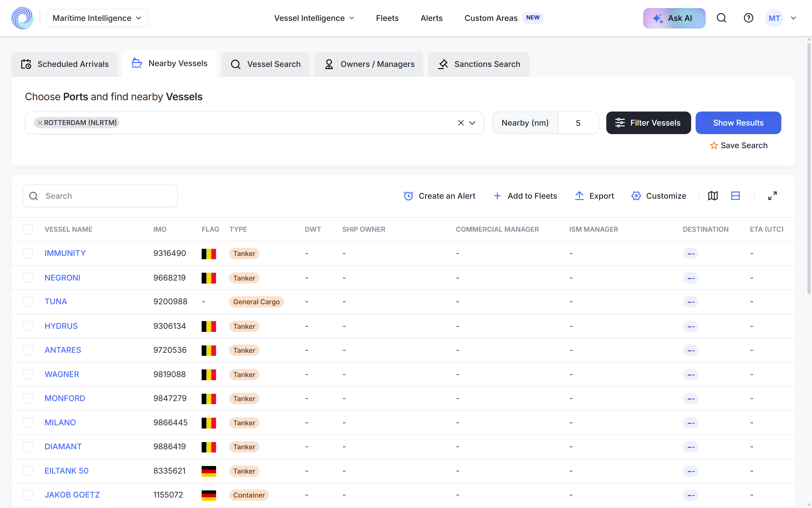The width and height of the screenshot is (812, 508).
Task: Click the Ask AI button
Action: [x=674, y=18]
